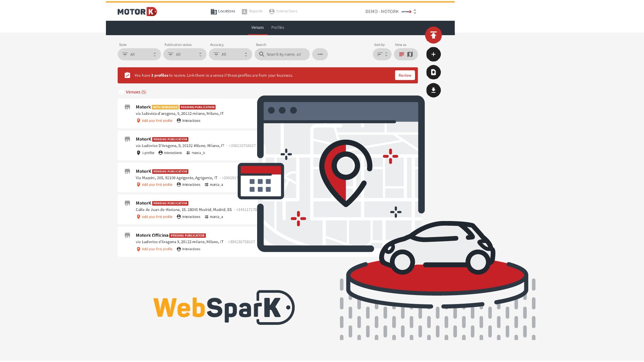
Task: Expand the State filter dropdown
Action: point(139,54)
